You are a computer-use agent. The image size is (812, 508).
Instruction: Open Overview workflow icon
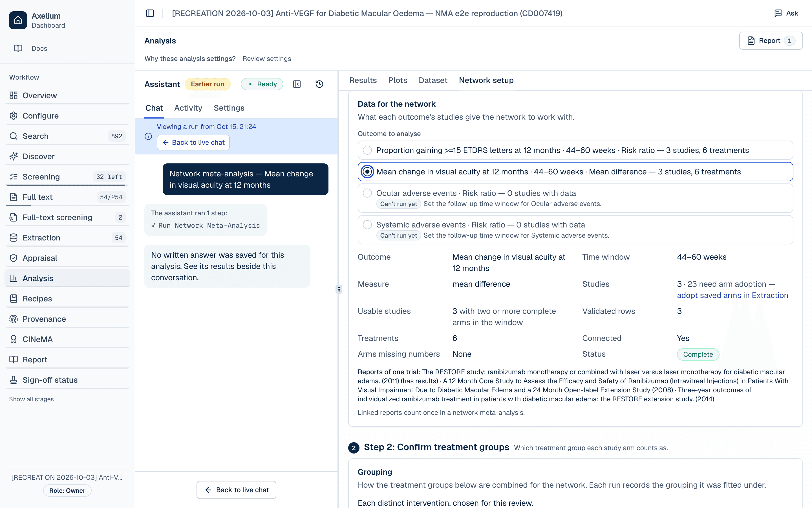click(14, 95)
